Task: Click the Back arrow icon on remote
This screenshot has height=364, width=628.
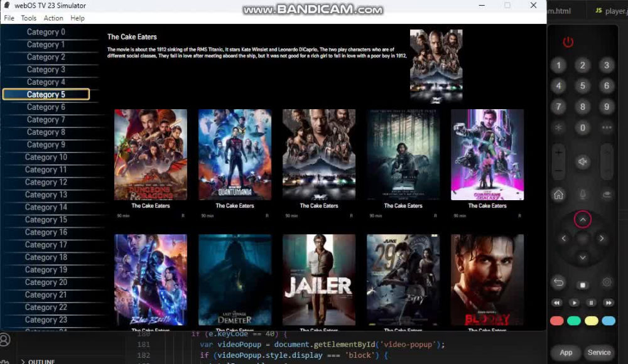Action: coord(558,282)
